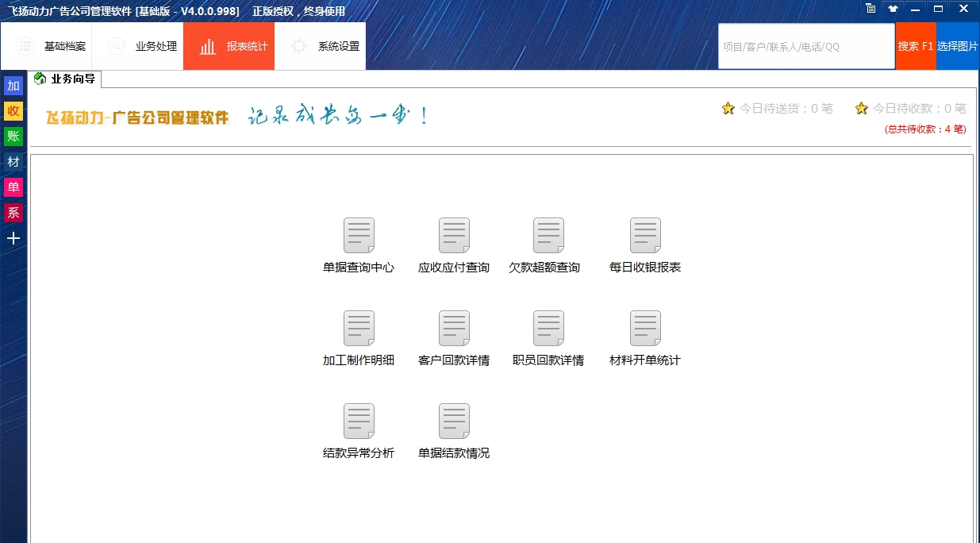This screenshot has width=980, height=543.
Task: Open the 加工制作明细 report
Action: (x=359, y=337)
